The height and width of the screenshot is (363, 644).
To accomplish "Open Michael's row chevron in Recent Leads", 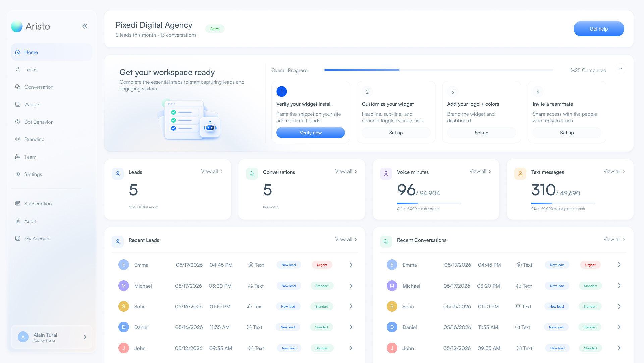I will pos(351,286).
